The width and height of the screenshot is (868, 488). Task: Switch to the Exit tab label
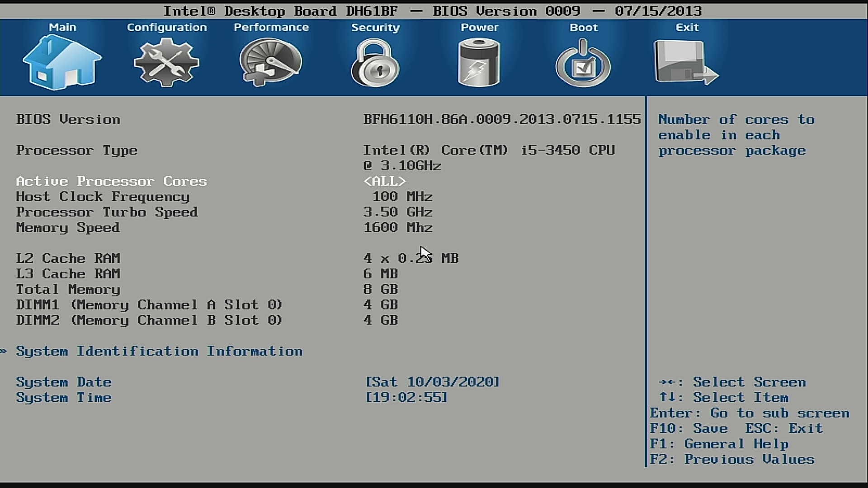687,28
